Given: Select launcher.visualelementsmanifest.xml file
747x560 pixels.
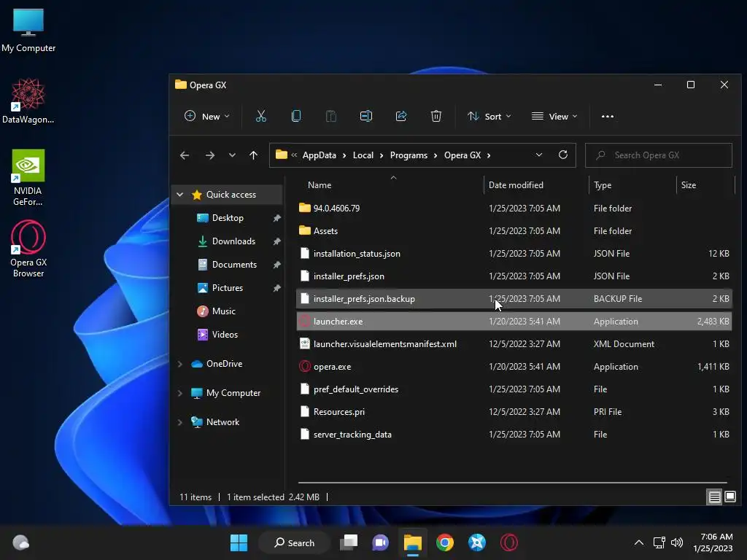Looking at the screenshot, I should [514, 344].
